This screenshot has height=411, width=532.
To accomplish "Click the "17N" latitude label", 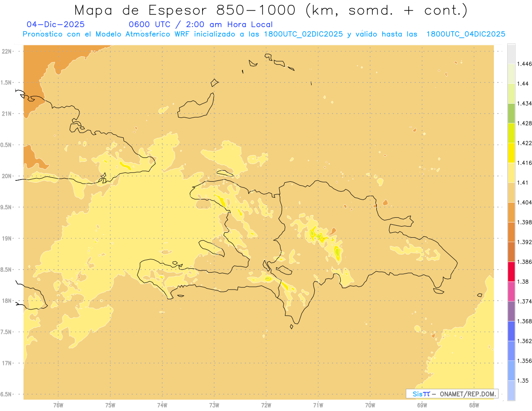I will 7,363.
